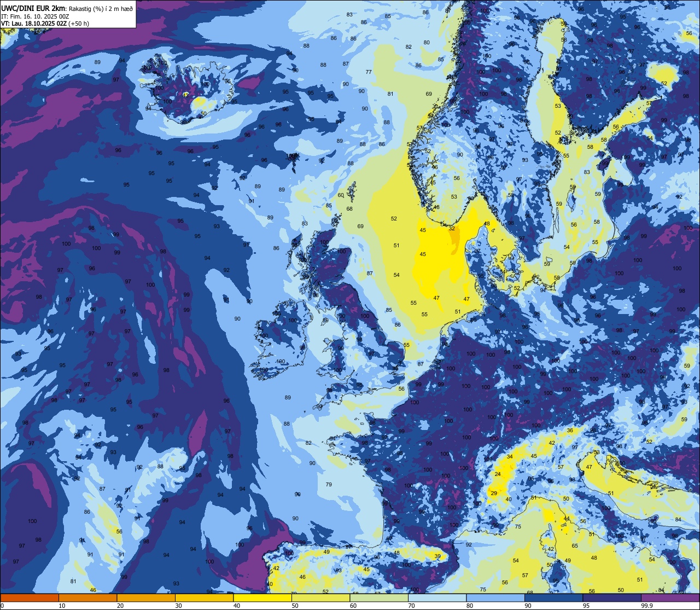Viewport: 700px width, 610px height.
Task: Click the 80–90% light blue legend swatch
Action: tap(495, 597)
